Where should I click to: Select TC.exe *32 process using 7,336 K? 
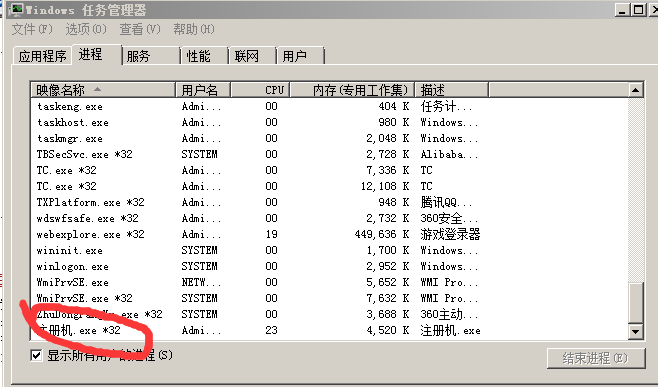pos(329,170)
